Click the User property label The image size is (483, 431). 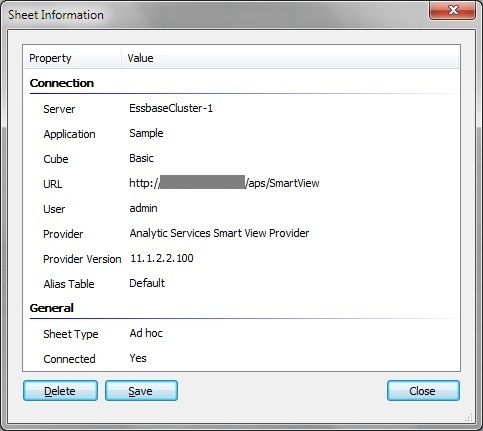54,209
